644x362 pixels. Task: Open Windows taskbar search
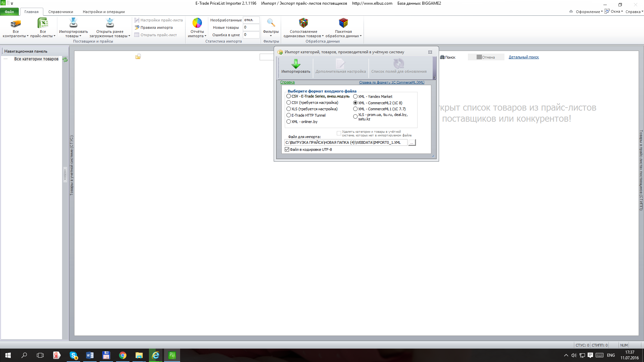coord(24,355)
